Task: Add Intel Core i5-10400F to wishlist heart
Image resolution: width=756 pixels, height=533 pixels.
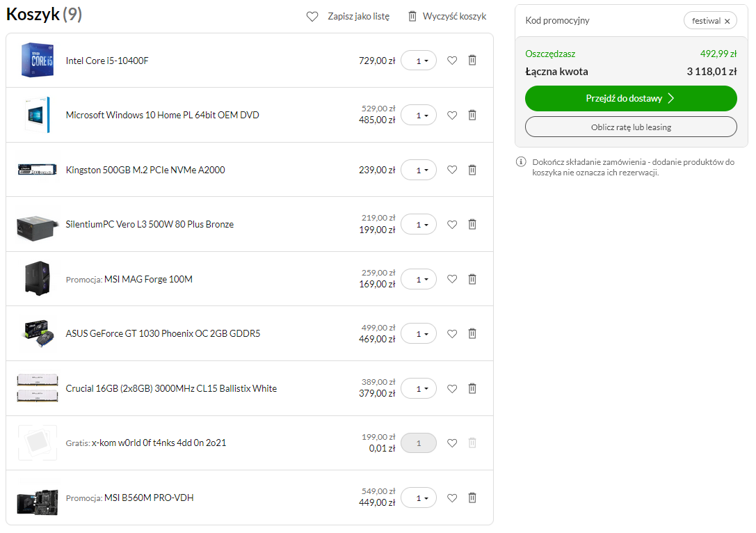Action: coord(452,61)
